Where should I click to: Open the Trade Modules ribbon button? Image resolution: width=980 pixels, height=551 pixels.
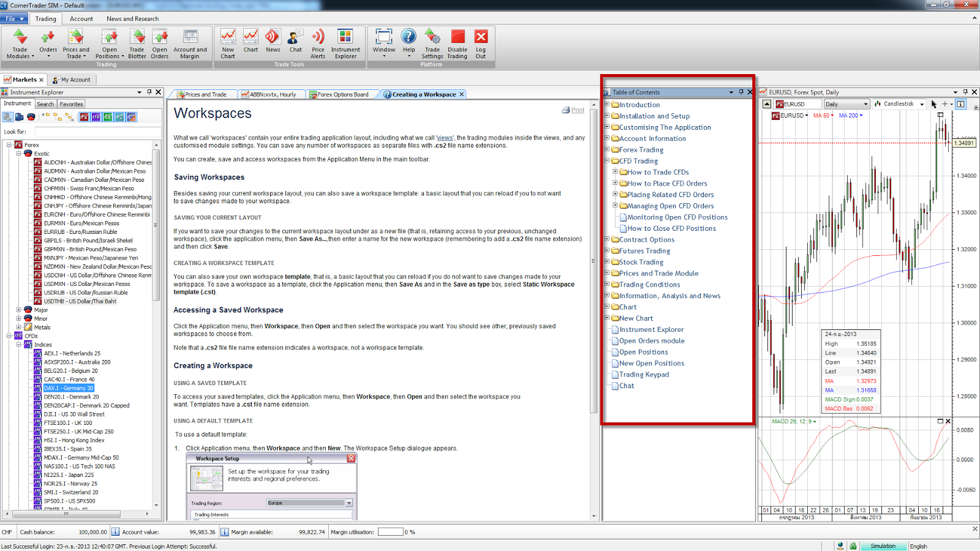pyautogui.click(x=20, y=44)
